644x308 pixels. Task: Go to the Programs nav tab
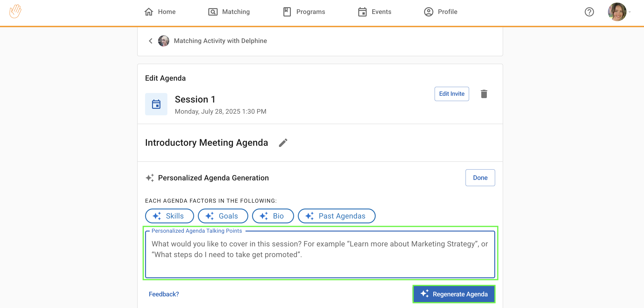point(304,12)
